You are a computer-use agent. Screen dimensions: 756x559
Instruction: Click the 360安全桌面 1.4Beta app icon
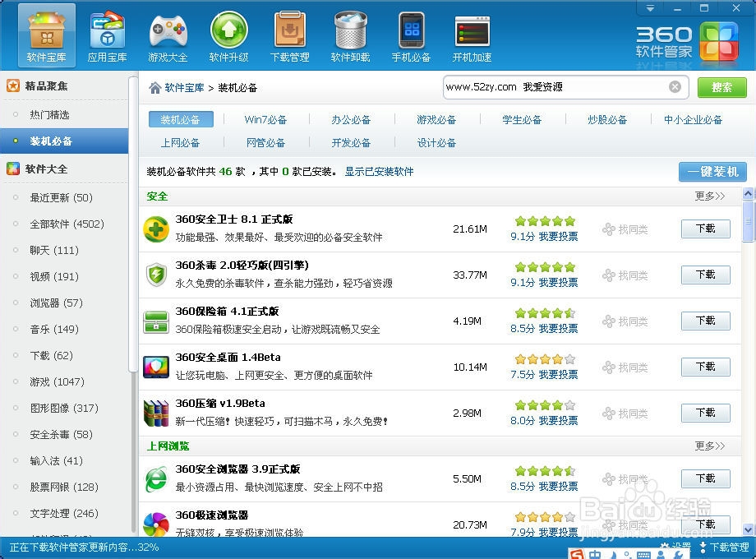156,367
